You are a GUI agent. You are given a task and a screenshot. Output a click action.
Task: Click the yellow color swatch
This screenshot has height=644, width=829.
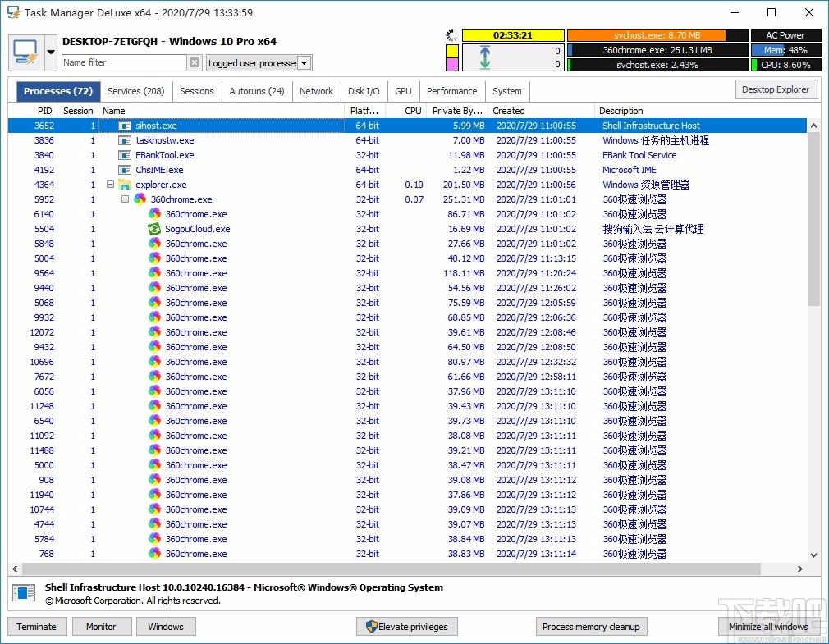[452, 51]
